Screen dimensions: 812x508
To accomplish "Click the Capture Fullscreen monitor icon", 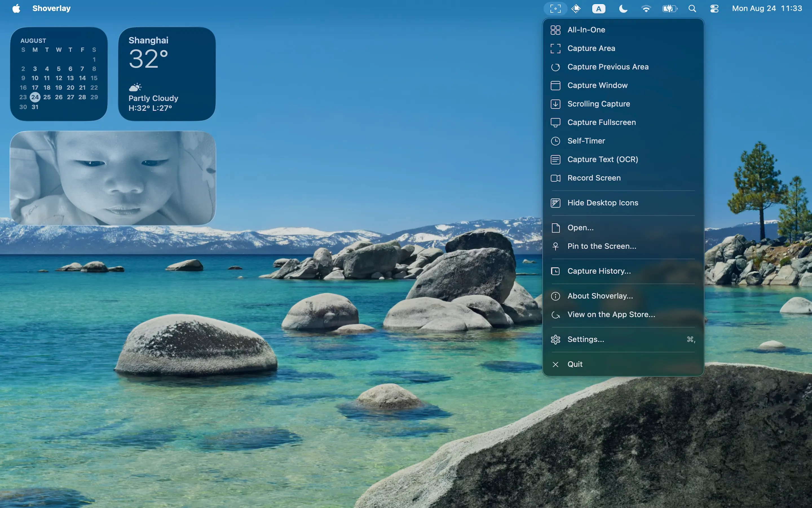I will (555, 122).
